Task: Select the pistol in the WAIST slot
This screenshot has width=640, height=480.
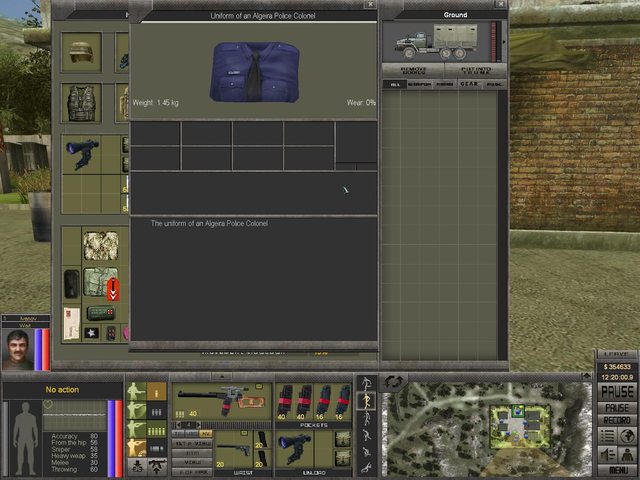Action: pos(234,449)
